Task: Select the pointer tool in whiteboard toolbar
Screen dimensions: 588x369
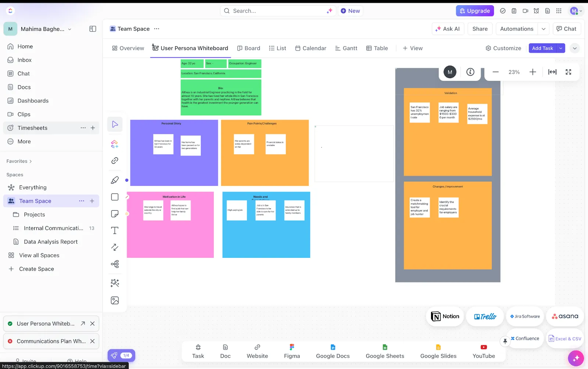Action: 115,124
